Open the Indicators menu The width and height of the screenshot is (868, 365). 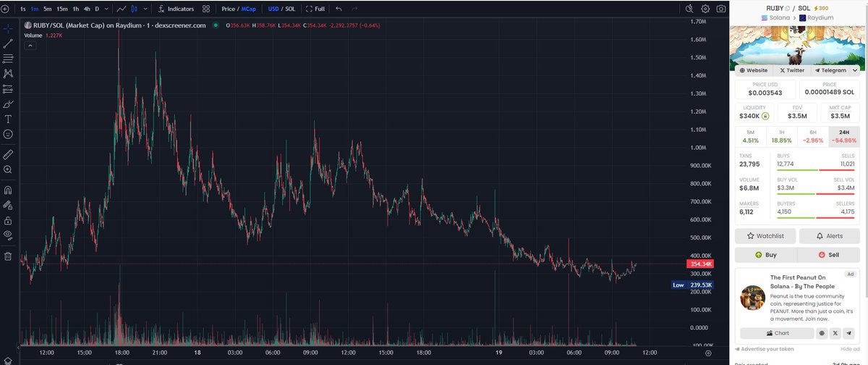click(176, 9)
